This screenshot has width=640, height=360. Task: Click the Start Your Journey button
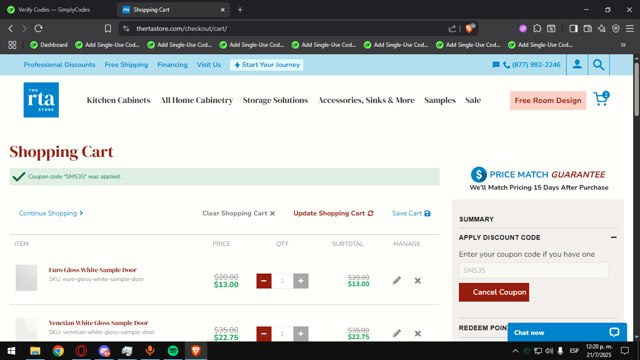coord(267,64)
